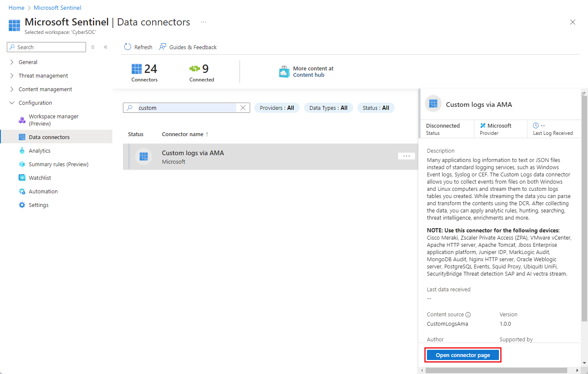Click the Content hub cloud icon
This screenshot has height=374, width=588.
tap(284, 72)
